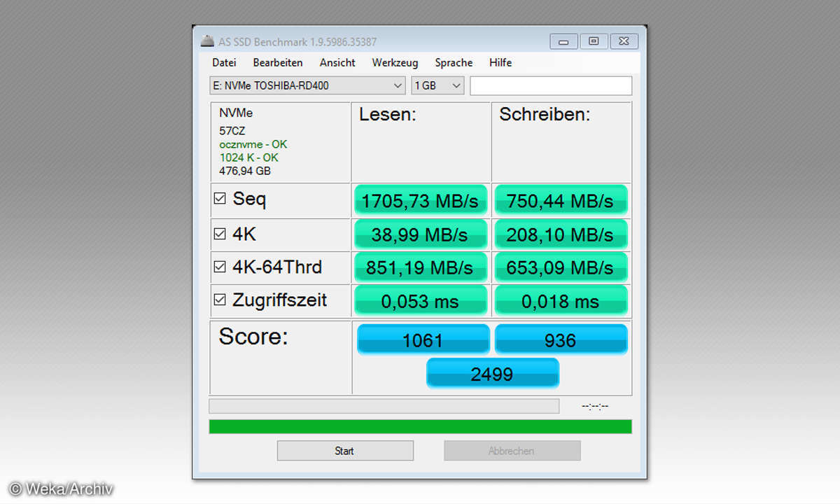The width and height of the screenshot is (840, 504).
Task: Click the write score 936
Action: tap(561, 339)
